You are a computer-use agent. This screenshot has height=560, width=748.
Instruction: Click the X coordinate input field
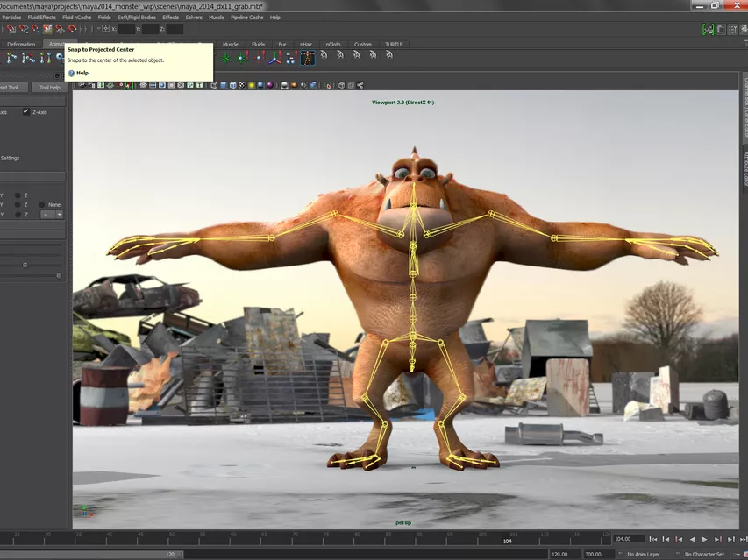tap(126, 29)
